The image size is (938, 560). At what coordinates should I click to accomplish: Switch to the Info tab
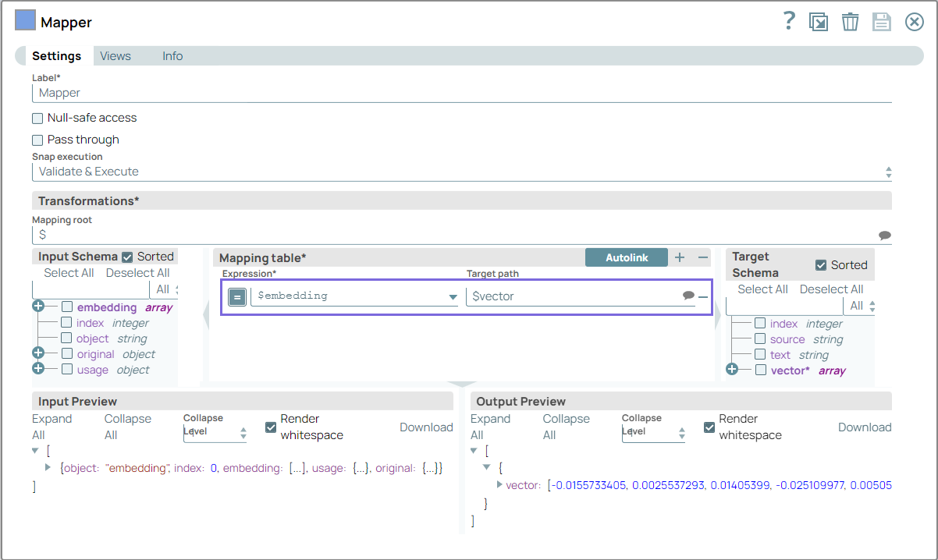[x=172, y=55]
